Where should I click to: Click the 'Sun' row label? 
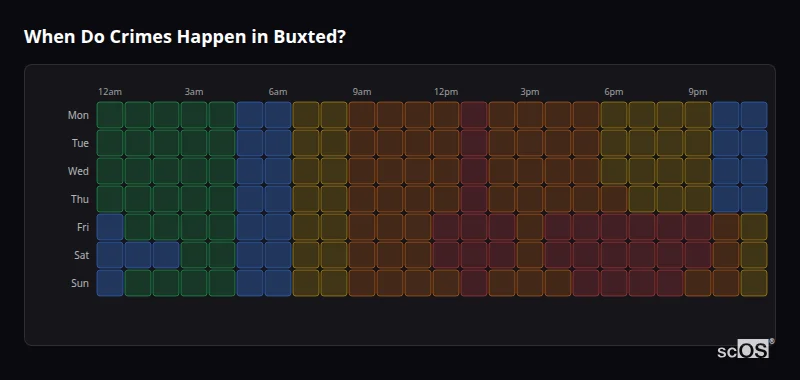(x=80, y=284)
